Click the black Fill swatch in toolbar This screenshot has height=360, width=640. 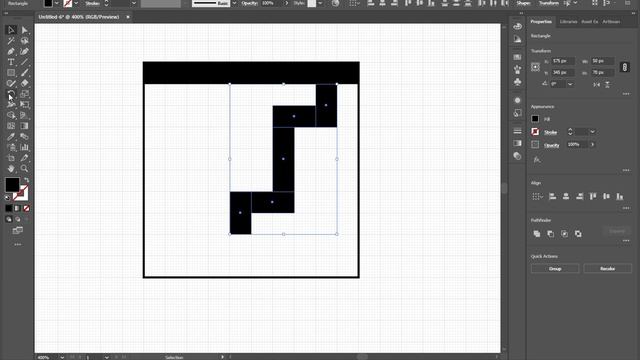(12, 184)
